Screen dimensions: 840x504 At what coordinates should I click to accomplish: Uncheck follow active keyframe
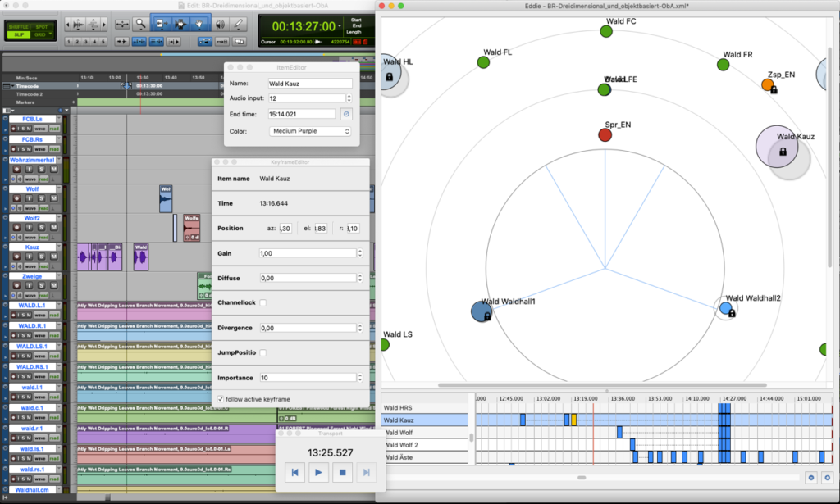click(220, 398)
